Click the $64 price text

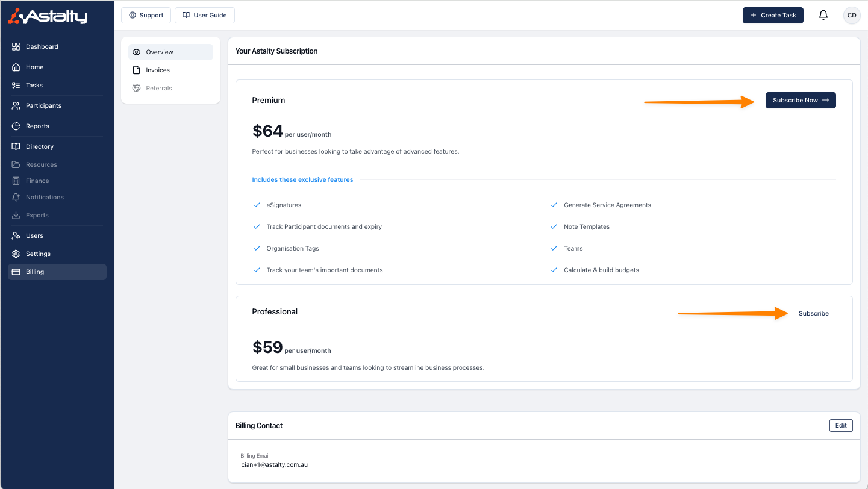pyautogui.click(x=267, y=131)
